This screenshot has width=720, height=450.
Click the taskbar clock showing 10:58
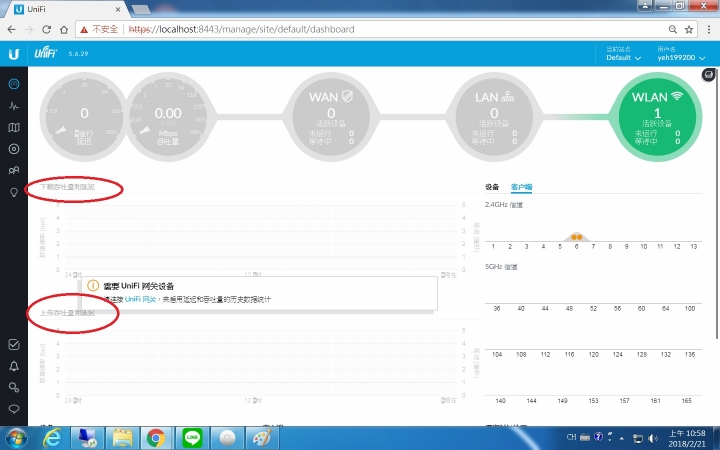point(687,438)
